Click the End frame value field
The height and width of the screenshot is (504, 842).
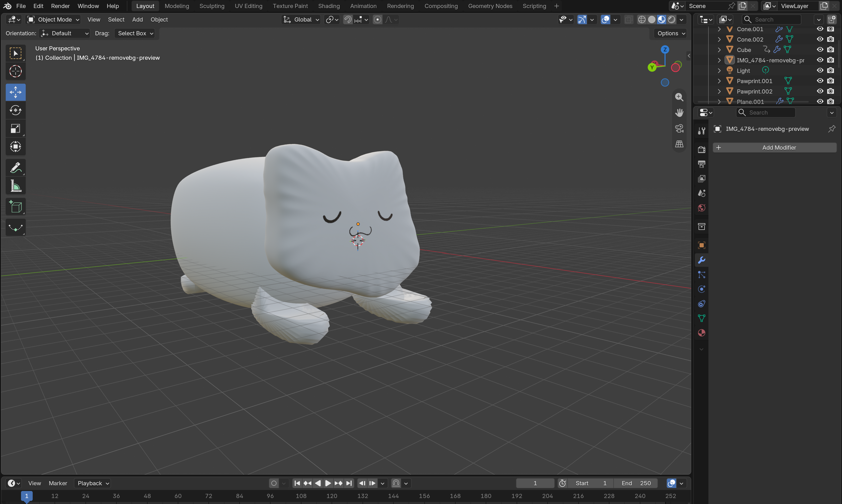point(635,483)
